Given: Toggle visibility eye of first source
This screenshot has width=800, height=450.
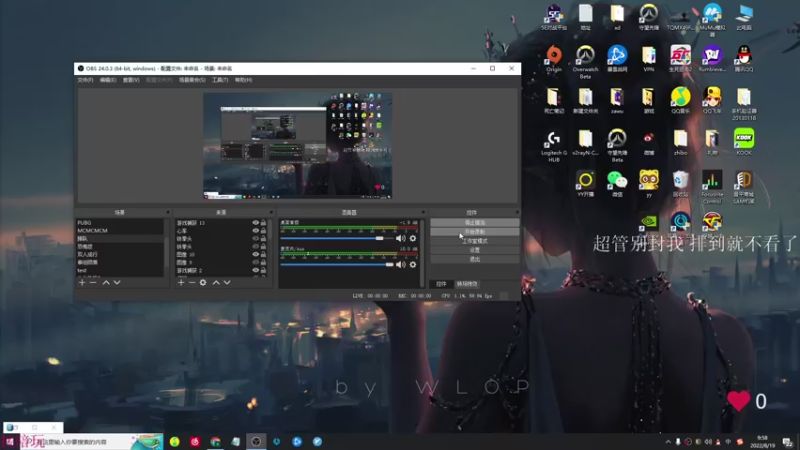Looking at the screenshot, I should tap(255, 223).
